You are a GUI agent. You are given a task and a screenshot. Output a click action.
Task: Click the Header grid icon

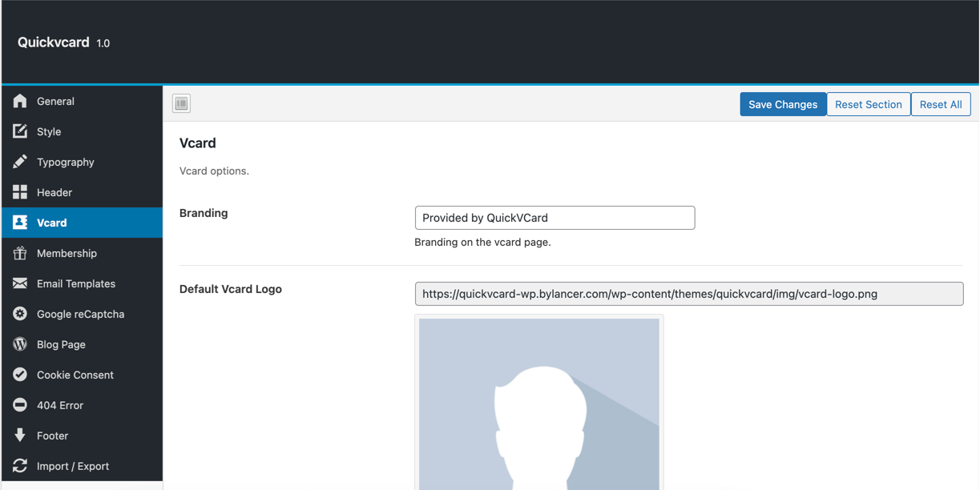20,192
